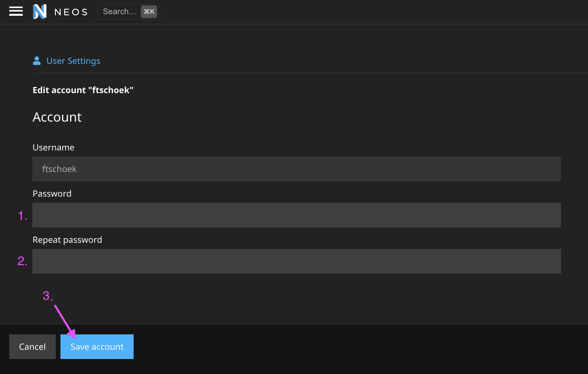Click the NEOS wordmark text
Screen dimensions: 588x374
pyautogui.click(x=71, y=12)
